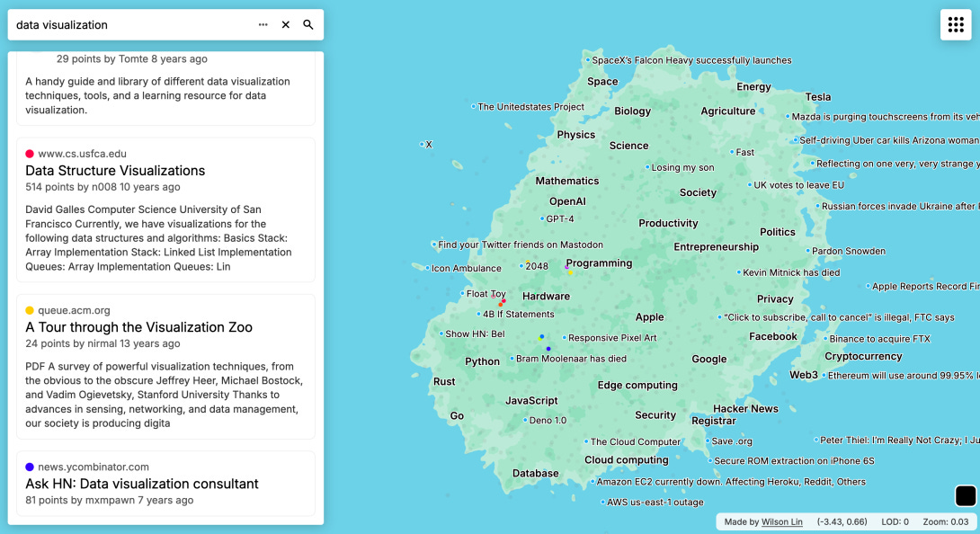Open '4B If Statements' map post

click(x=518, y=314)
